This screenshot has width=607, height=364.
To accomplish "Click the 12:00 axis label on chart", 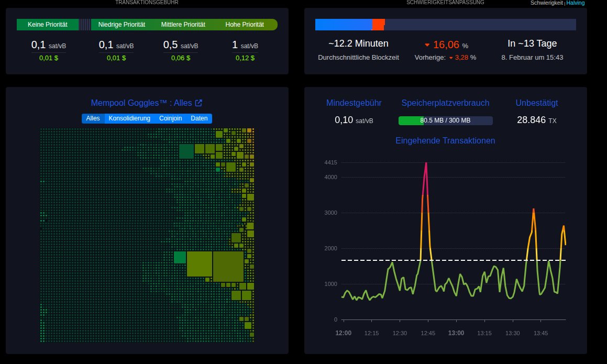I will click(344, 333).
